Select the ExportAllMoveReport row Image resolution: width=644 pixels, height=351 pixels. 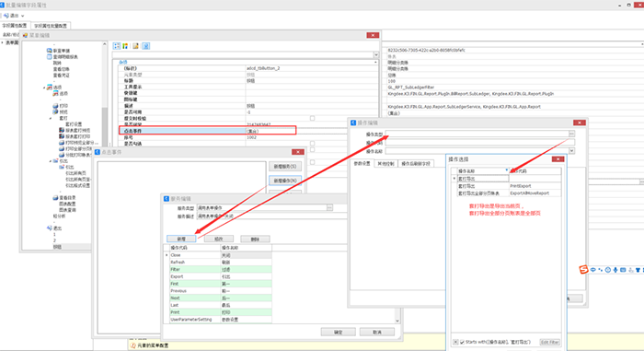pos(509,193)
